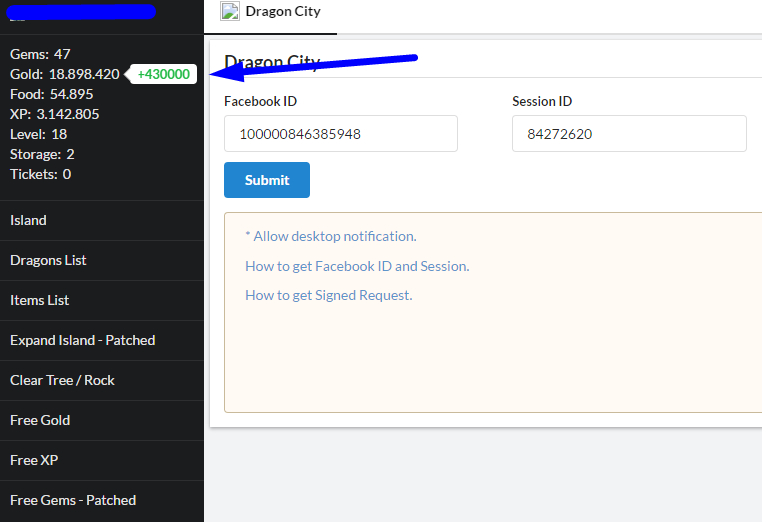Viewport: 762px width, 522px height.
Task: Open the Items List menu item
Action: tap(102, 300)
